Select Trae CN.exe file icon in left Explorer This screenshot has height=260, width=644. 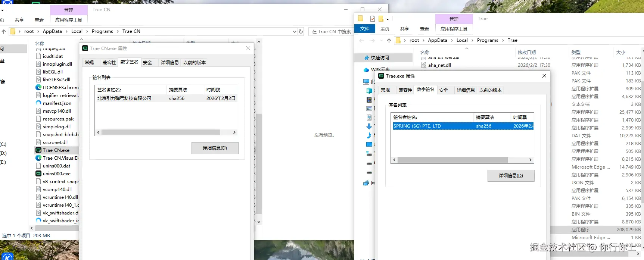click(38, 150)
